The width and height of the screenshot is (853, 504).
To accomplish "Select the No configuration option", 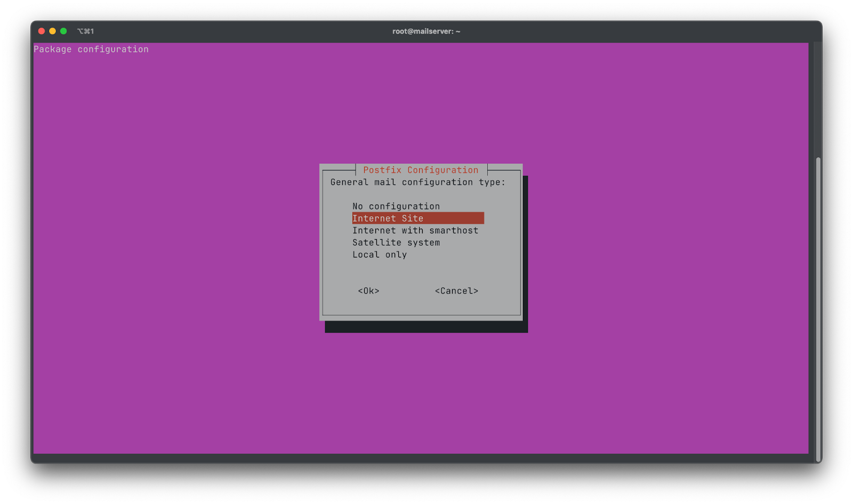I will (x=396, y=206).
